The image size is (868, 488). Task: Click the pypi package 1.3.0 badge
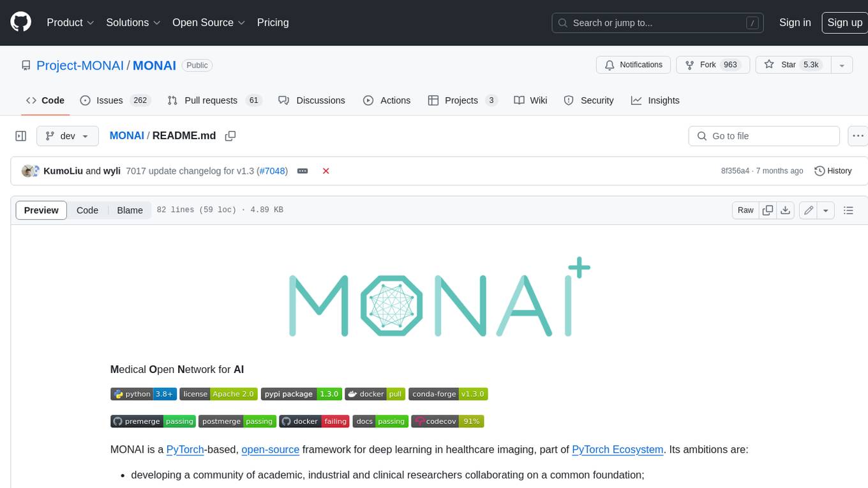click(301, 394)
